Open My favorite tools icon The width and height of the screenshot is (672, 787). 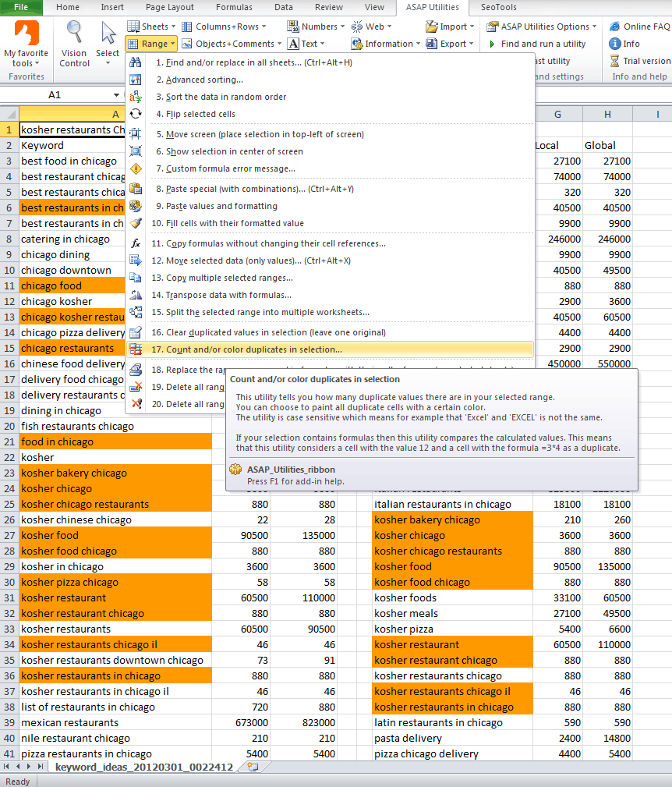pyautogui.click(x=26, y=34)
